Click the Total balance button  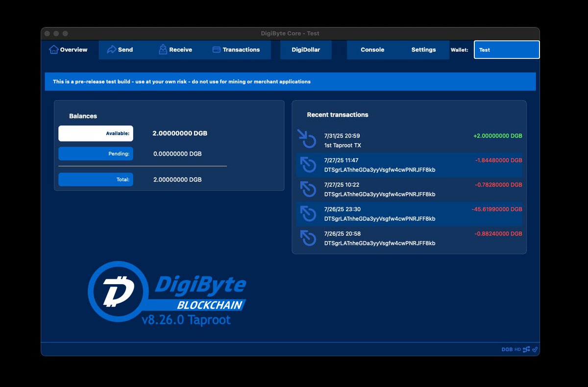pyautogui.click(x=96, y=179)
